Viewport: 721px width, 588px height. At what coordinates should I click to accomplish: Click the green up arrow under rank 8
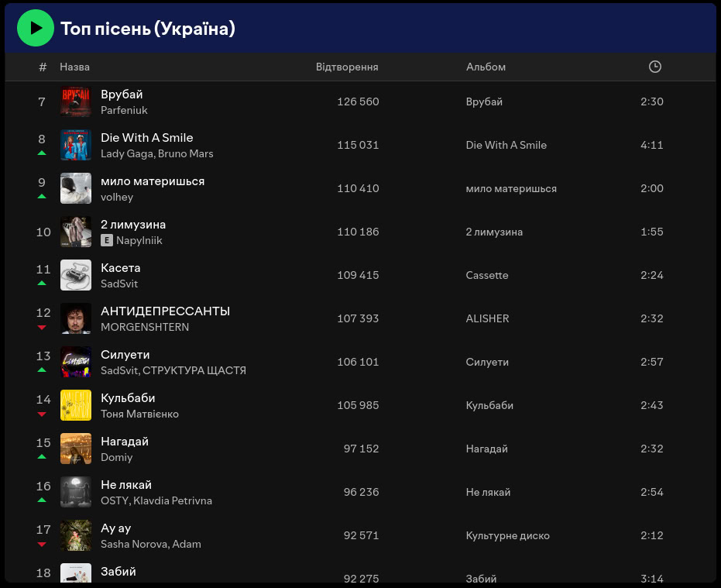[42, 153]
